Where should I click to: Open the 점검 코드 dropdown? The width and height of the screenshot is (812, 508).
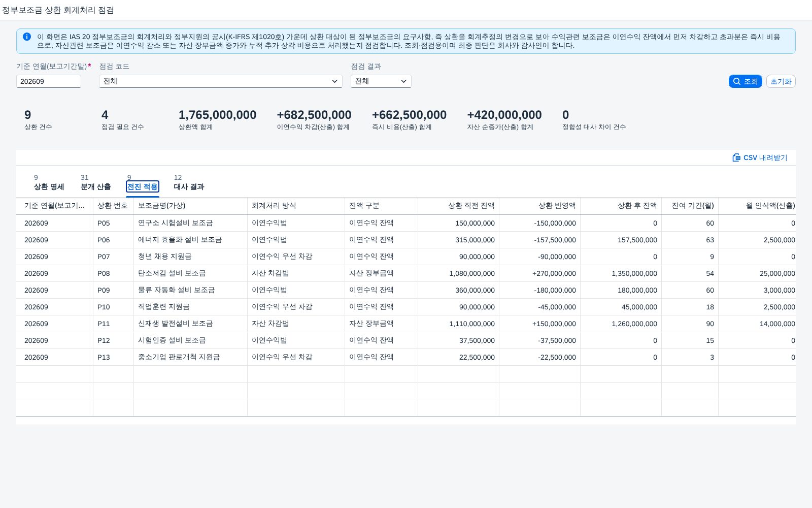coord(221,81)
